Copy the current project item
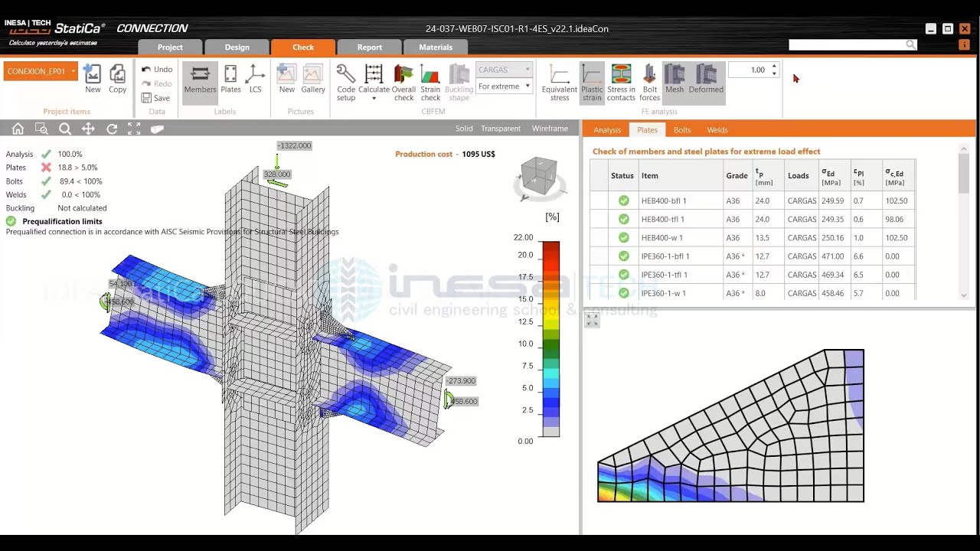The width and height of the screenshot is (980, 551). [117, 79]
